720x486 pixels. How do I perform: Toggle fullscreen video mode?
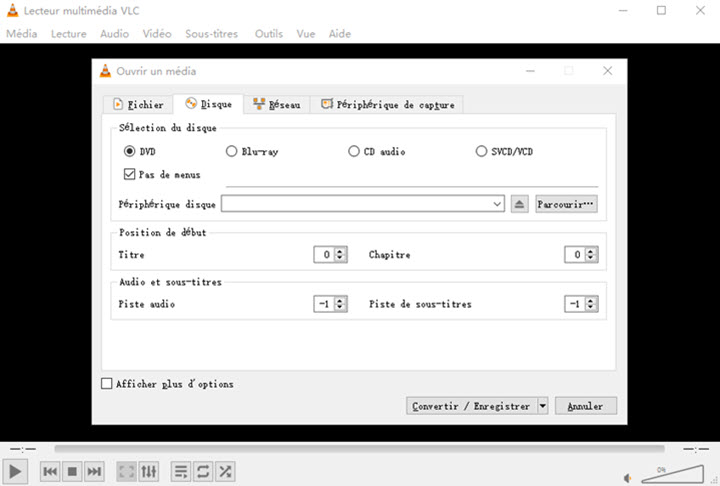[127, 471]
